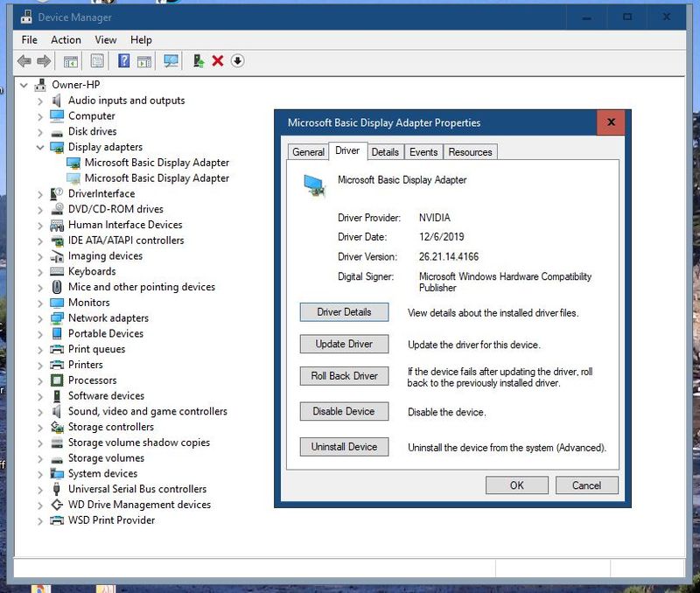Click the Update device driver toolbar icon
The width and height of the screenshot is (700, 593).
[199, 60]
